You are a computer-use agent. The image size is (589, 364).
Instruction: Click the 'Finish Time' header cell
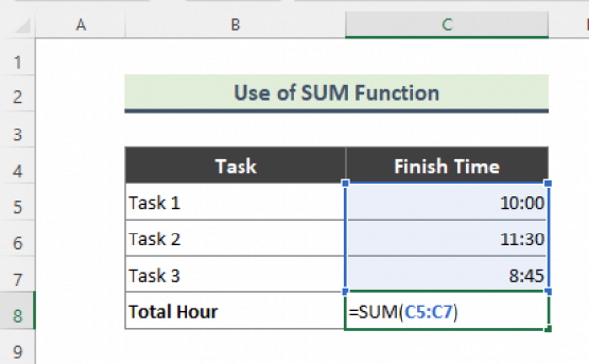[447, 166]
